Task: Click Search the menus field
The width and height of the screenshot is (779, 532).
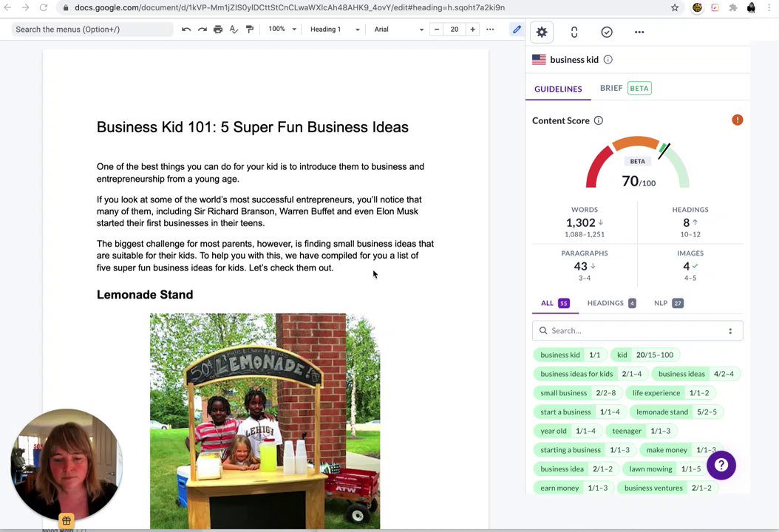Action: tap(92, 30)
